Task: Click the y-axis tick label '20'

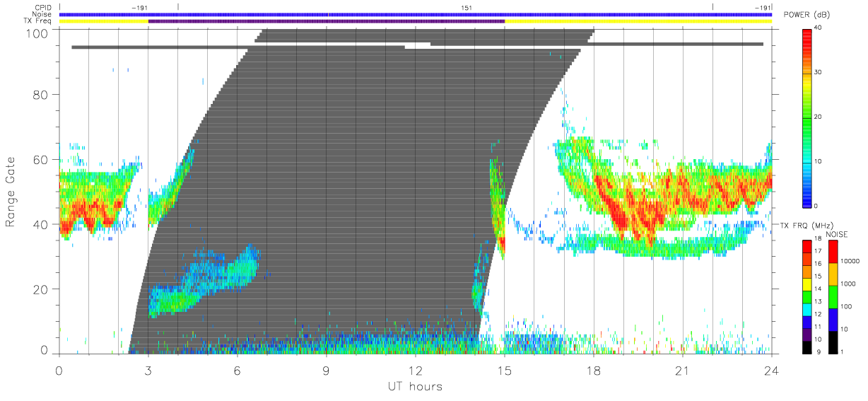Action: pos(40,289)
